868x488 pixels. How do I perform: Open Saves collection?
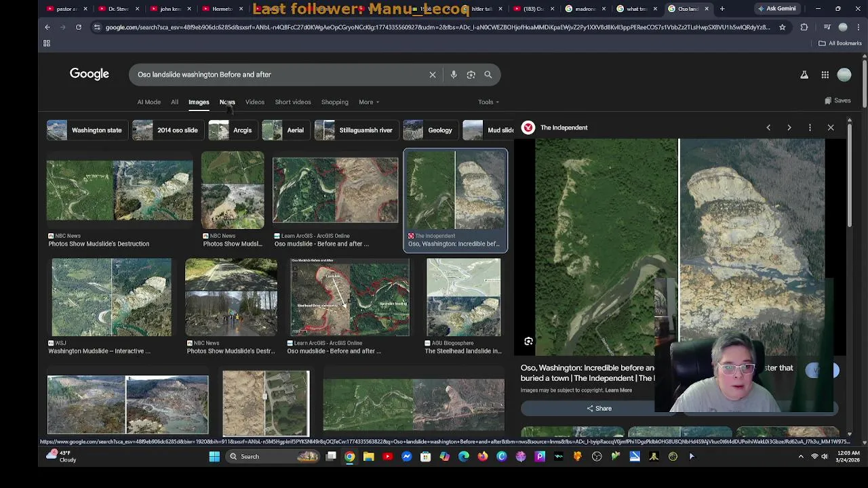pos(838,101)
